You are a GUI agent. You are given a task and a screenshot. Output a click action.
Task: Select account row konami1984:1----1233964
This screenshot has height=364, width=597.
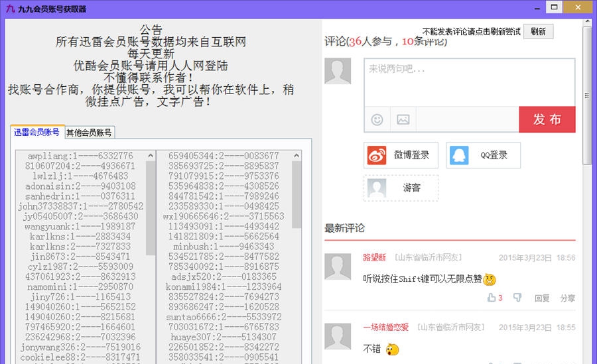click(x=224, y=286)
